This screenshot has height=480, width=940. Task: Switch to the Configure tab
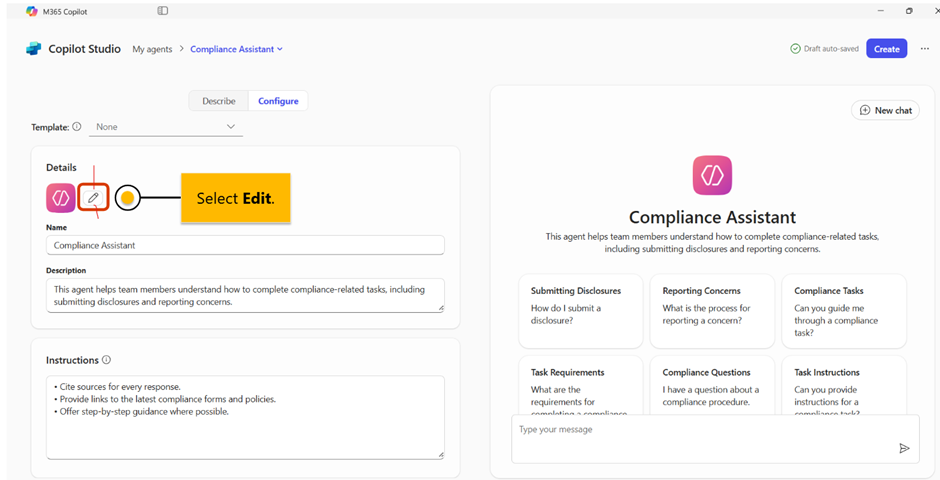[x=278, y=101]
